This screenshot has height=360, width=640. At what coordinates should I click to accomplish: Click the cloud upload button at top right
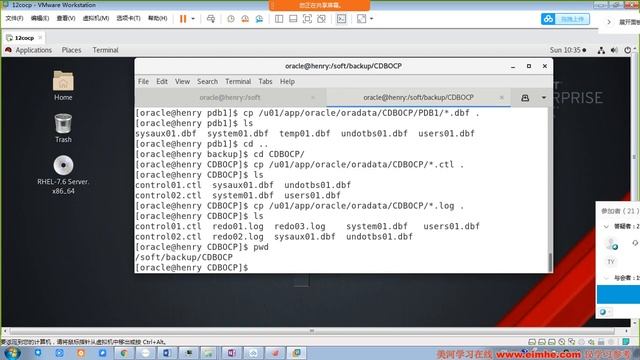coord(565,19)
